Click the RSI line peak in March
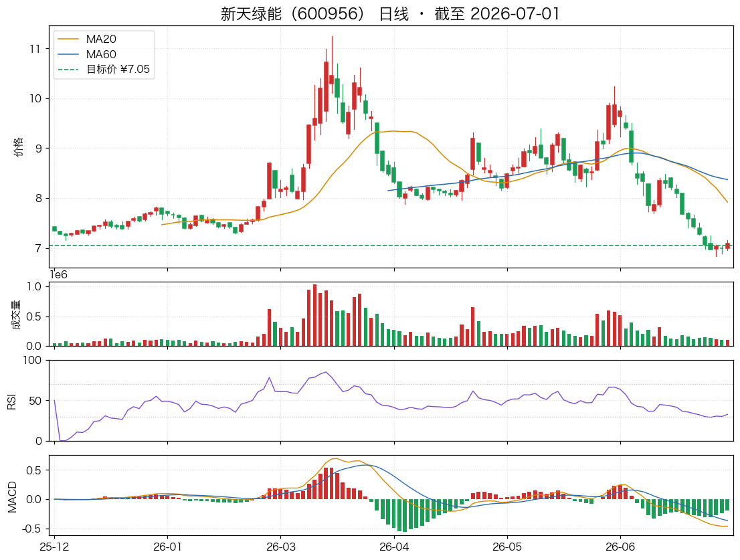 pos(326,372)
